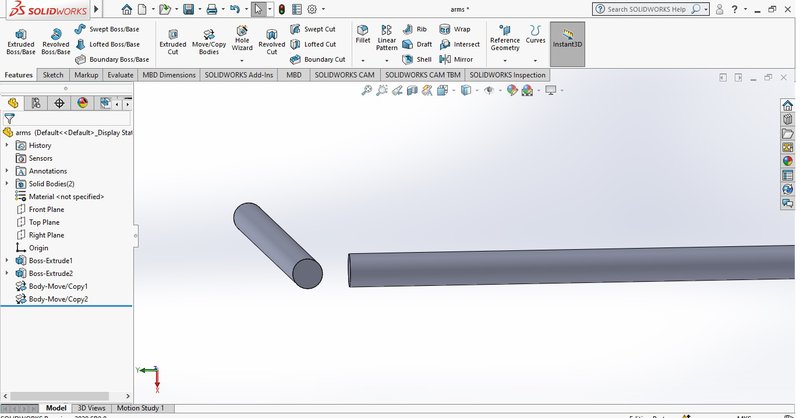Expand the Boss-Extrude1 feature

(7, 260)
